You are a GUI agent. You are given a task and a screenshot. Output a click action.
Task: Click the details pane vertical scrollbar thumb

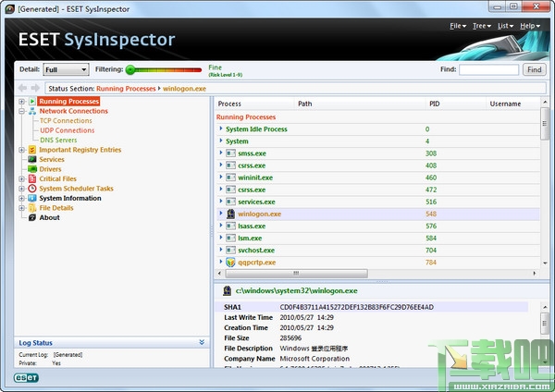pos(545,323)
